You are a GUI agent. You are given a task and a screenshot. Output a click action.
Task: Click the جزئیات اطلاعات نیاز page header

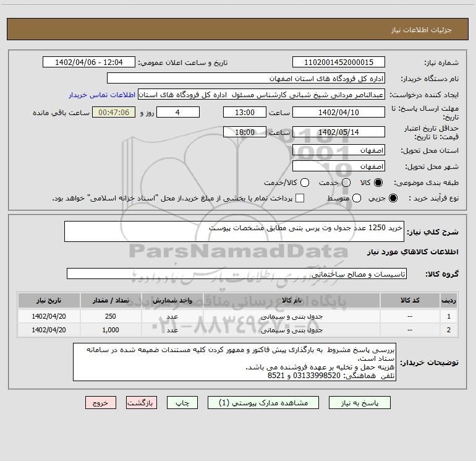coord(421,30)
